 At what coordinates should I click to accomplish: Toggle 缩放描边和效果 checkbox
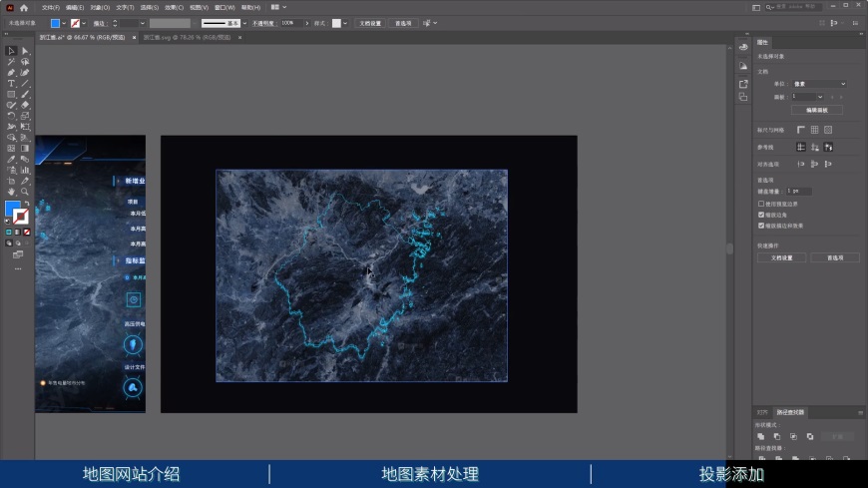761,226
